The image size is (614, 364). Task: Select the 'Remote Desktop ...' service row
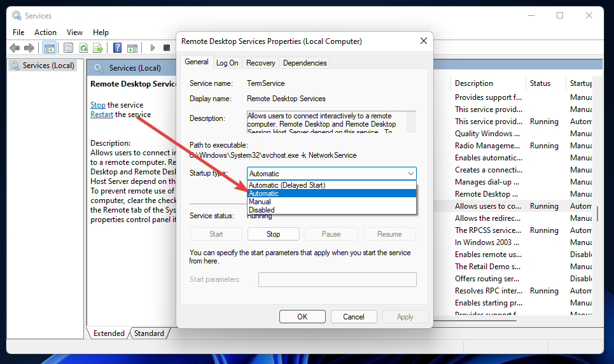point(513,194)
